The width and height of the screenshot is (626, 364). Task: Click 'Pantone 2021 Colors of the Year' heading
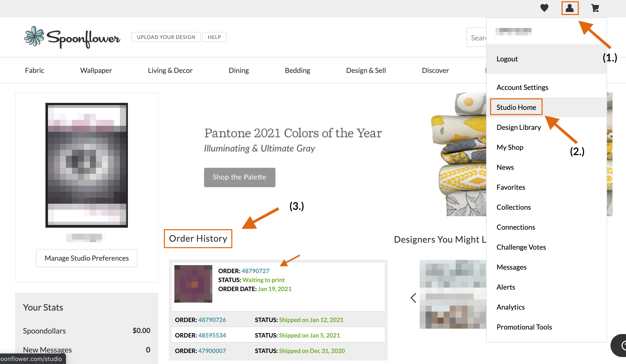pos(293,133)
